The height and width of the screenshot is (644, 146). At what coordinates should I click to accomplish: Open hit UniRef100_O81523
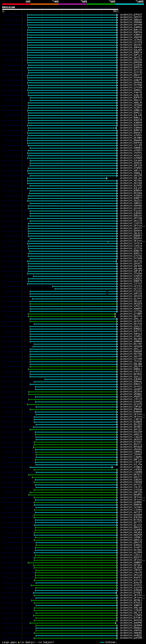point(131,201)
